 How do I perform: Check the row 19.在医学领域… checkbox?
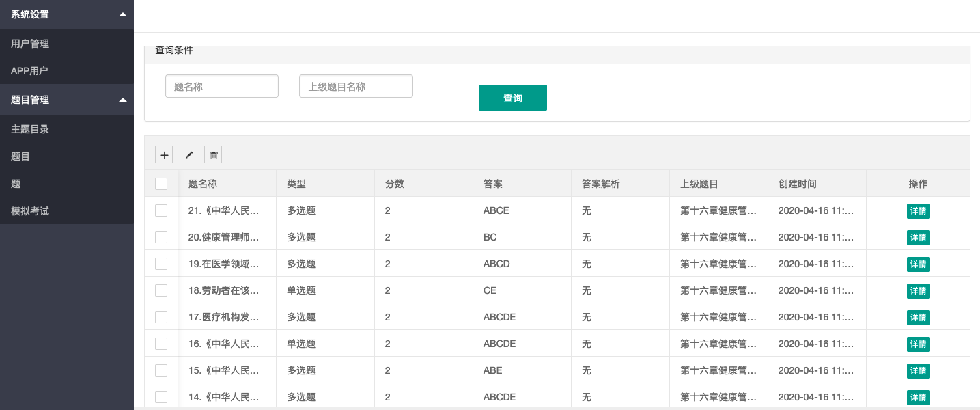tap(161, 263)
